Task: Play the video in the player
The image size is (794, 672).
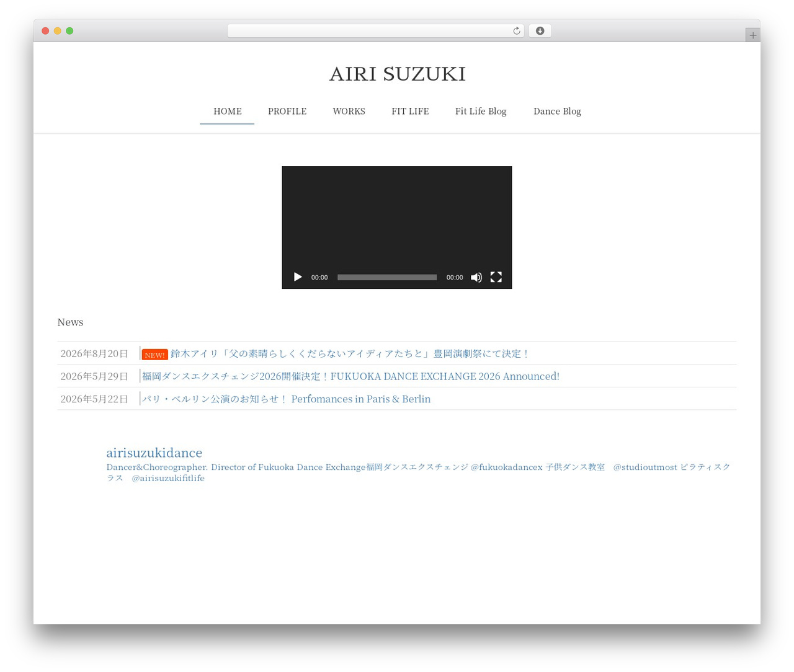Action: click(298, 277)
